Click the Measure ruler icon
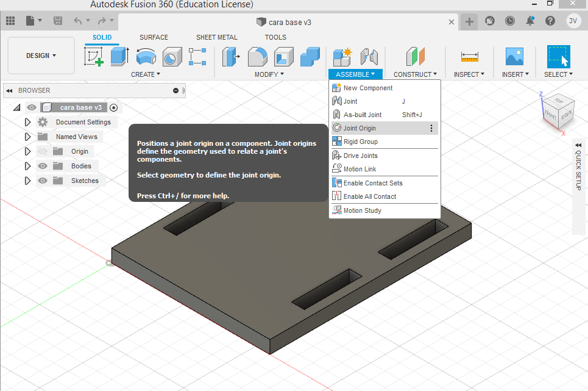The height and width of the screenshot is (391, 588). click(470, 57)
